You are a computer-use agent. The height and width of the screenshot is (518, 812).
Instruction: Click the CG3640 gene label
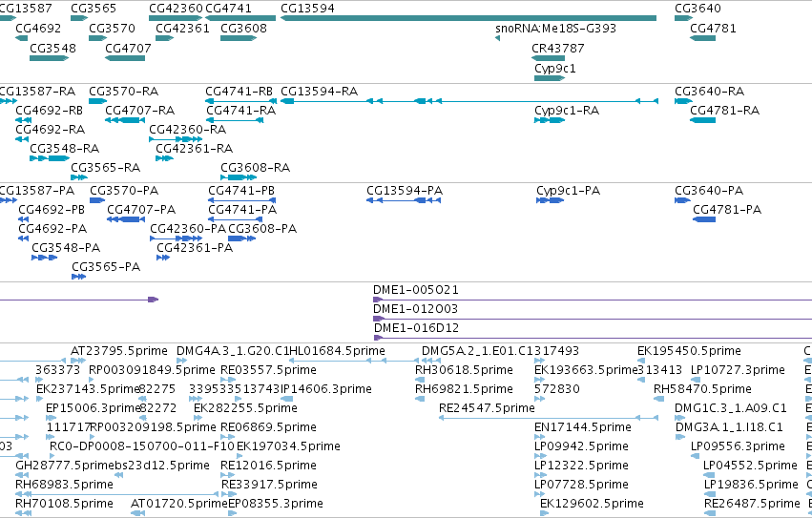tap(697, 9)
